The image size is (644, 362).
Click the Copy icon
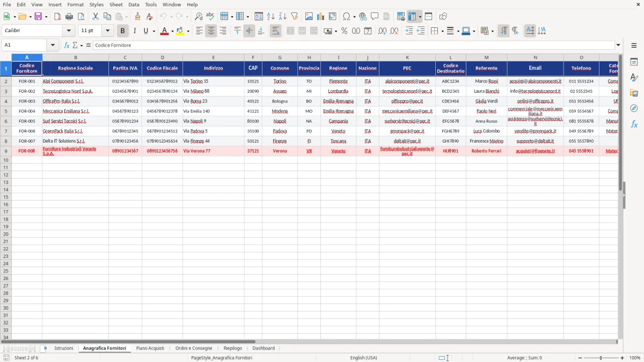107,17
